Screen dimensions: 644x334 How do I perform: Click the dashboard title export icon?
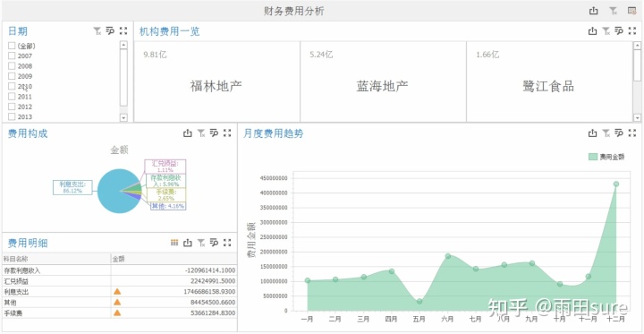[594, 11]
